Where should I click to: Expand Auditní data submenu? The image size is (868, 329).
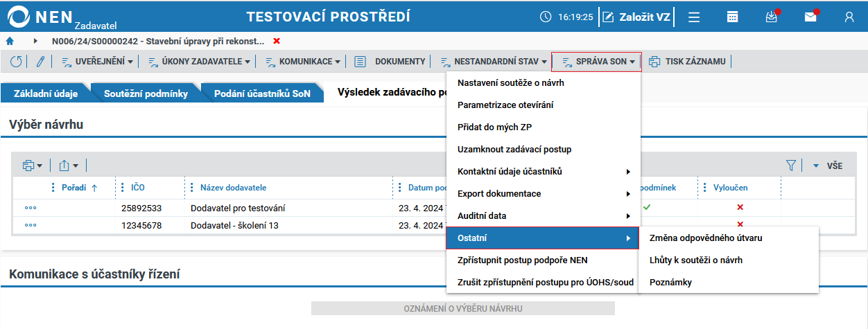tap(543, 215)
